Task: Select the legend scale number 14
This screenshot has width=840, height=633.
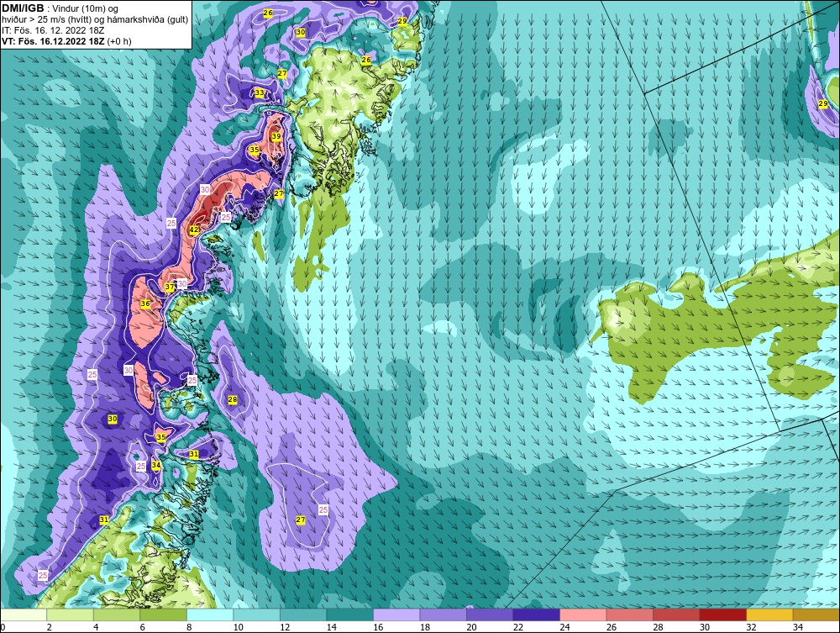Action: point(331,627)
